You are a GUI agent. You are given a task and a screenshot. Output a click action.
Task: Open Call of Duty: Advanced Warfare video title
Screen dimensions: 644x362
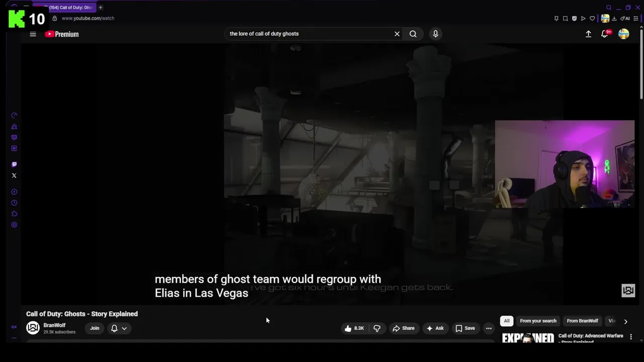[591, 338]
